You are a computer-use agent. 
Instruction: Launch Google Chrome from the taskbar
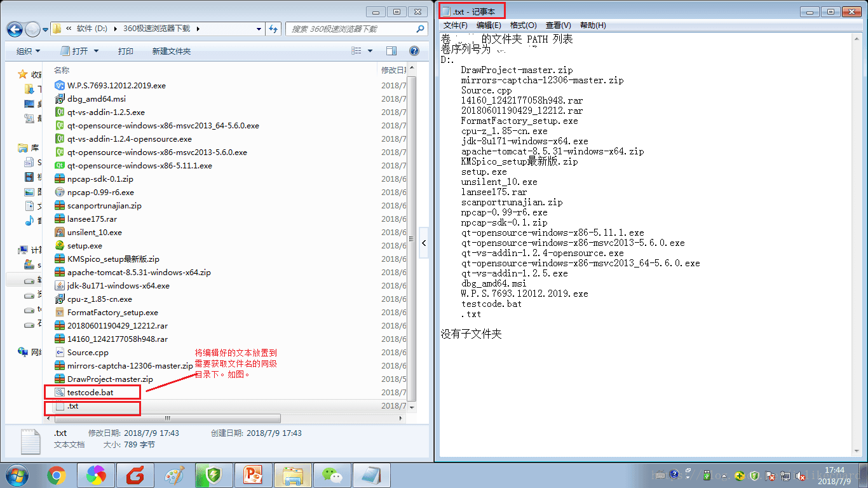pyautogui.click(x=57, y=475)
